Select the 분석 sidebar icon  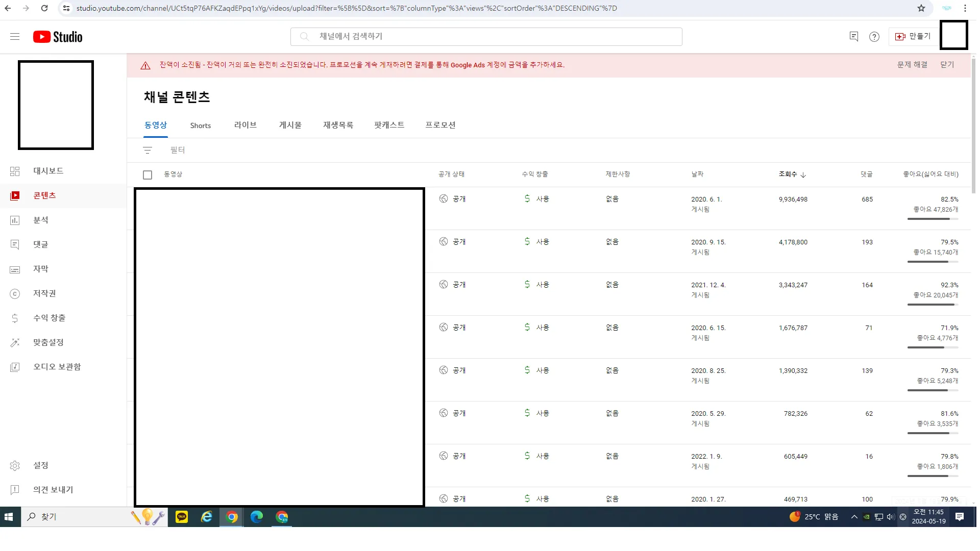[x=15, y=220]
